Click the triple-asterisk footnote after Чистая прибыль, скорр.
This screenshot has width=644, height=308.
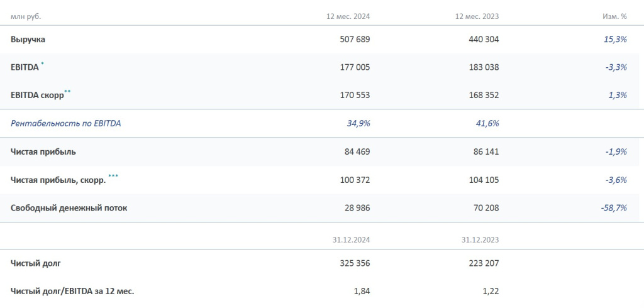pyautogui.click(x=113, y=177)
